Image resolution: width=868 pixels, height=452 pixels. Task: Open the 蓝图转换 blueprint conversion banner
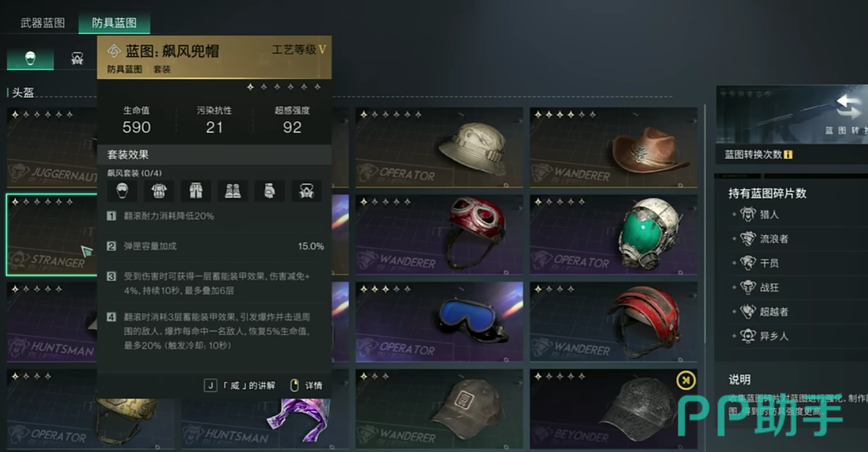click(792, 114)
